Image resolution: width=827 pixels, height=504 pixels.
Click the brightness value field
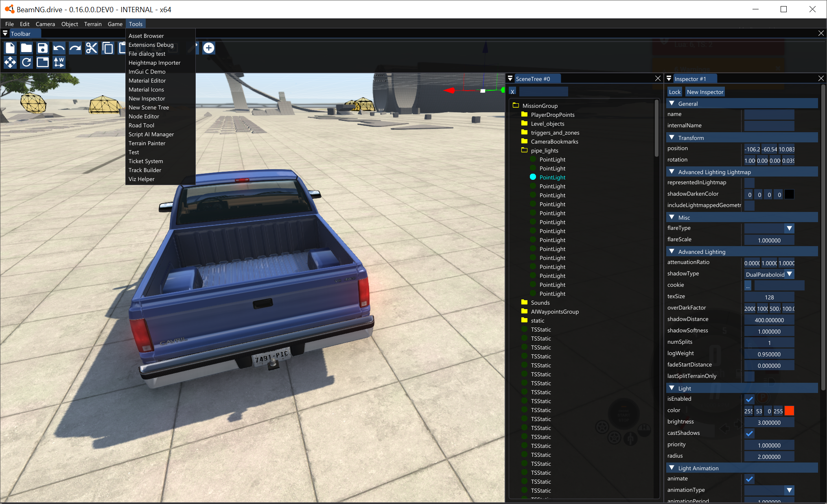(x=769, y=422)
